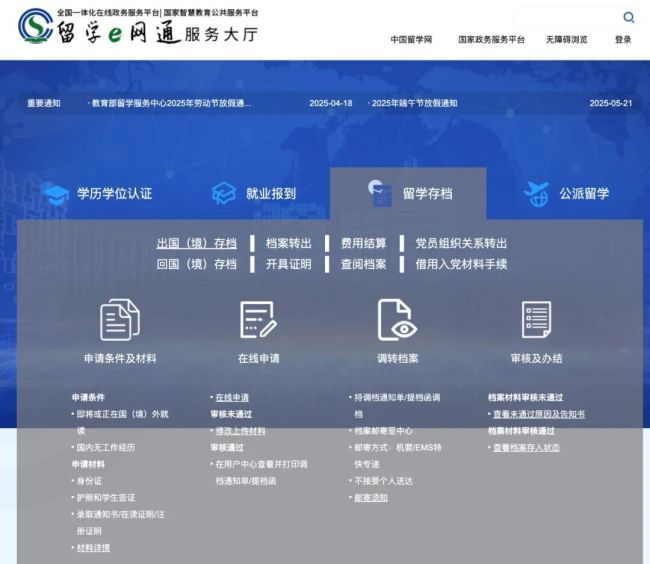Click the search magnifier icon
Image resolution: width=650 pixels, height=564 pixels.
pyautogui.click(x=628, y=17)
